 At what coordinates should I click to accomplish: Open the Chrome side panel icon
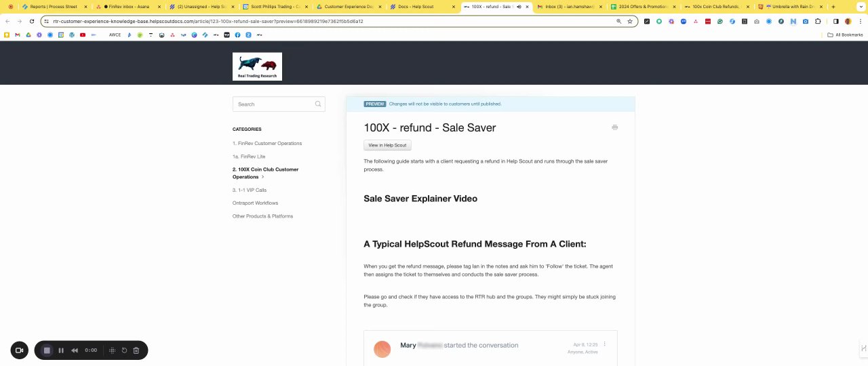[x=835, y=21]
